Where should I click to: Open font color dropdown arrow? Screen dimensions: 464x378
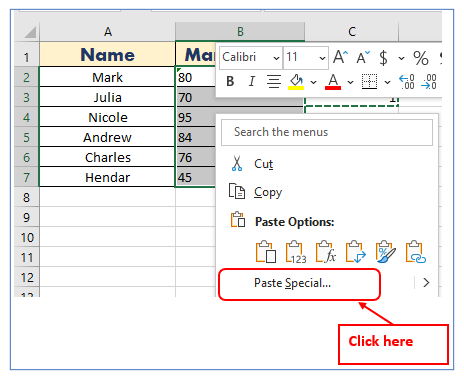click(x=350, y=82)
